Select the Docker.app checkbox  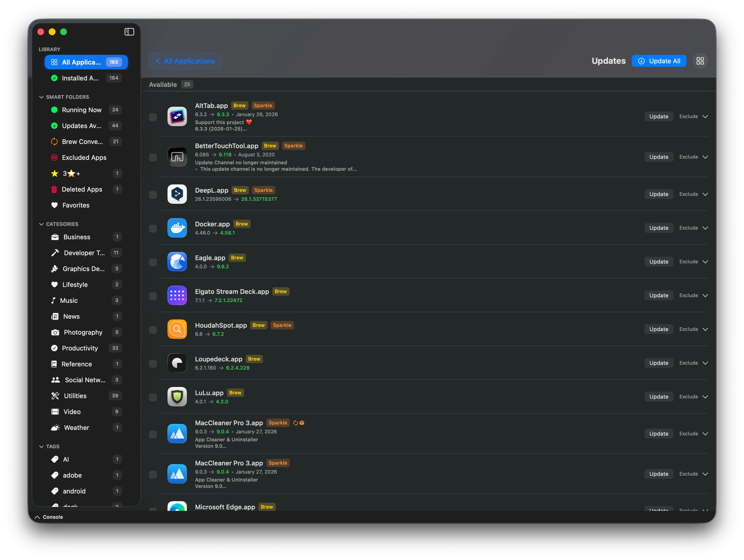click(153, 228)
